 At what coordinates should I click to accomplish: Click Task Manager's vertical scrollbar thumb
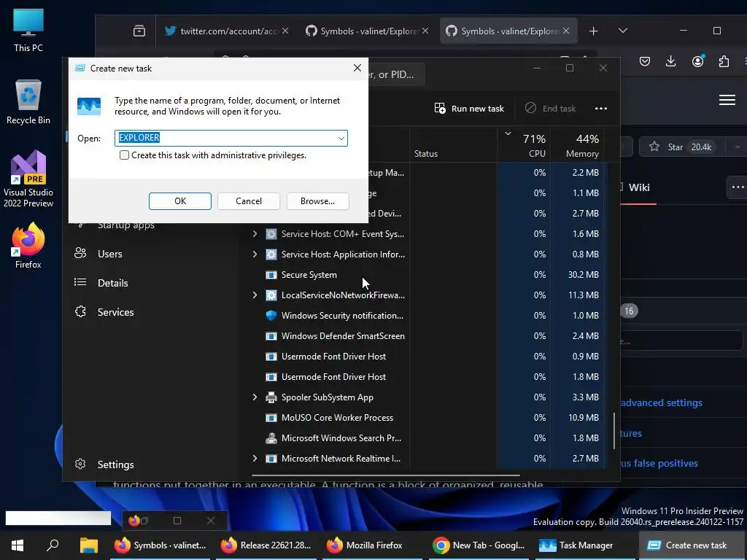614,431
